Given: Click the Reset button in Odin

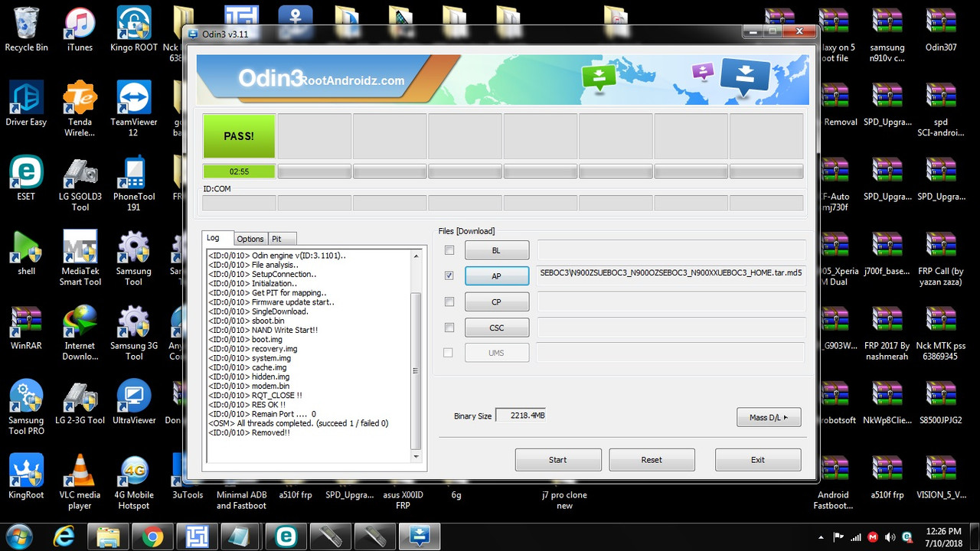Looking at the screenshot, I should (x=652, y=460).
